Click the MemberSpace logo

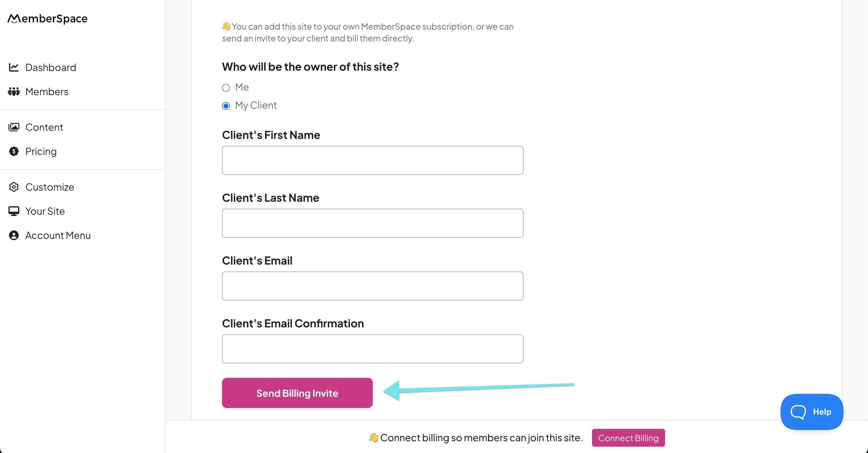pos(48,18)
